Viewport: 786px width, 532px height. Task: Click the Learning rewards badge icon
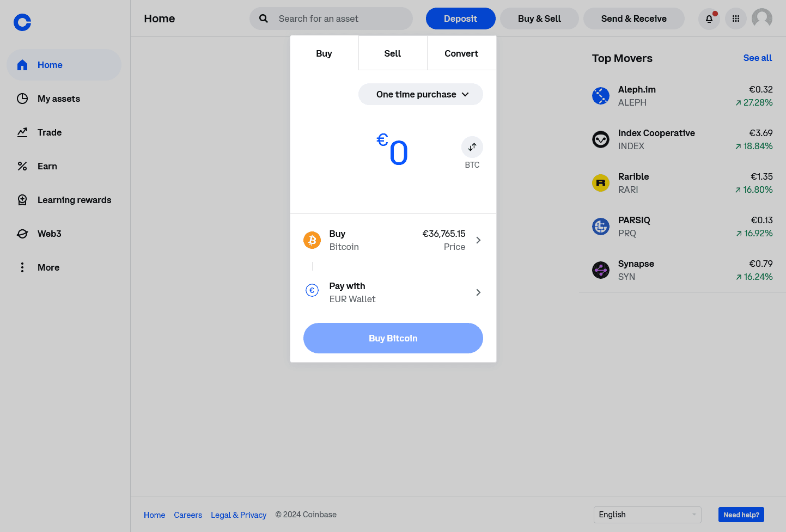pyautogui.click(x=22, y=200)
